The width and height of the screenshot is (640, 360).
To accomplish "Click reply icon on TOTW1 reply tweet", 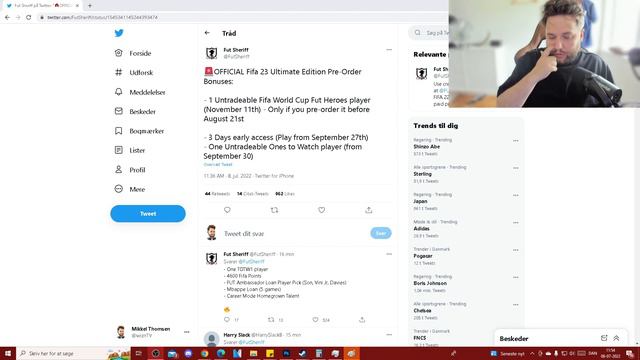I will 227,320.
